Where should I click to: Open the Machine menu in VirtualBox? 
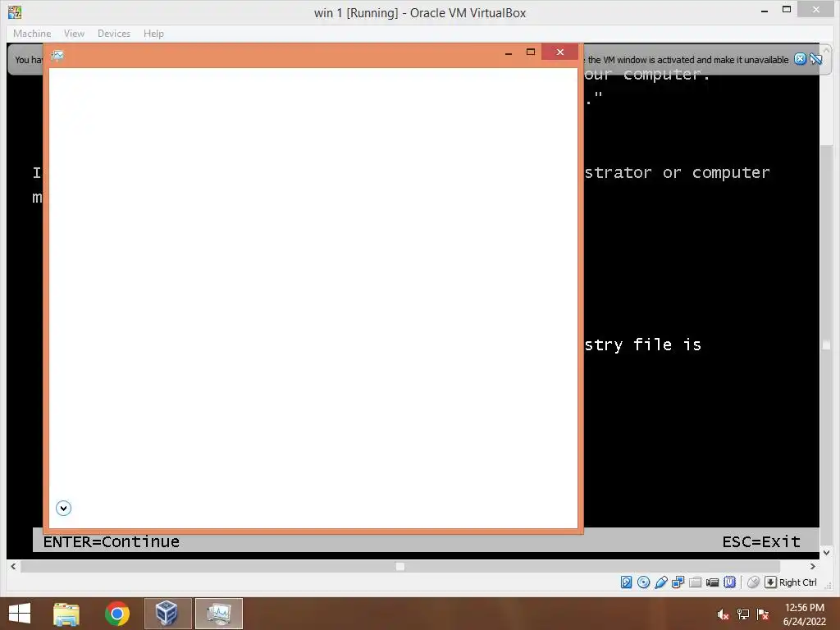pyautogui.click(x=32, y=33)
